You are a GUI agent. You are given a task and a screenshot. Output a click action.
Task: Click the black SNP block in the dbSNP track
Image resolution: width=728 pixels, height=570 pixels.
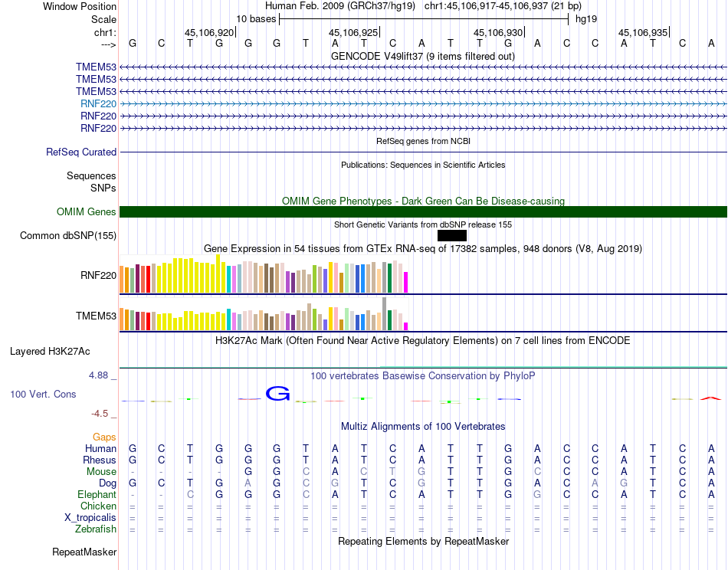[x=451, y=235]
